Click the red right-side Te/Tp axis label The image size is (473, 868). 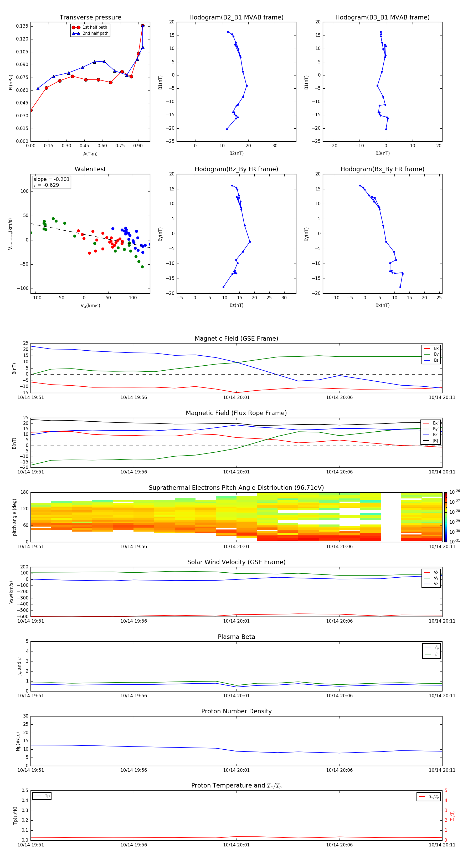pyautogui.click(x=452, y=815)
